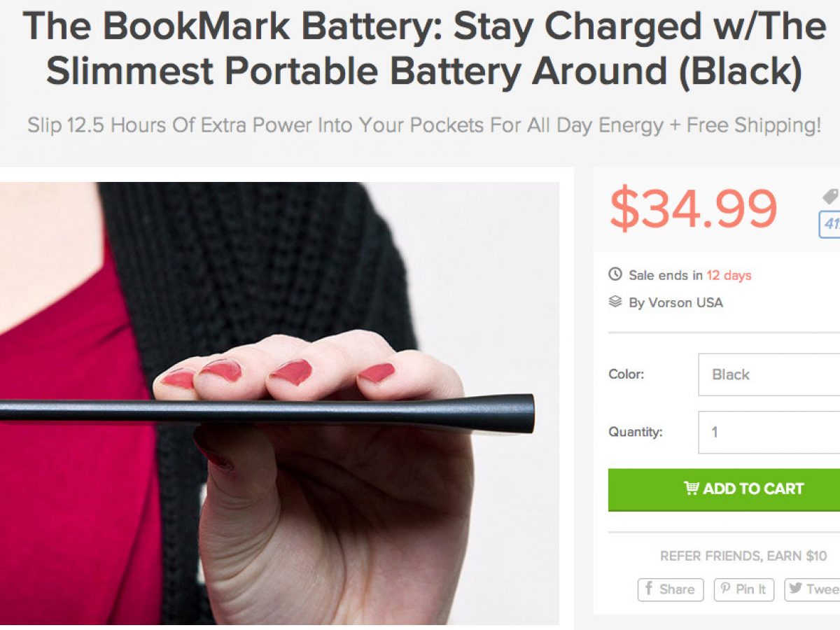Click the $34.99 price
This screenshot has height=630, width=840.
tap(694, 209)
